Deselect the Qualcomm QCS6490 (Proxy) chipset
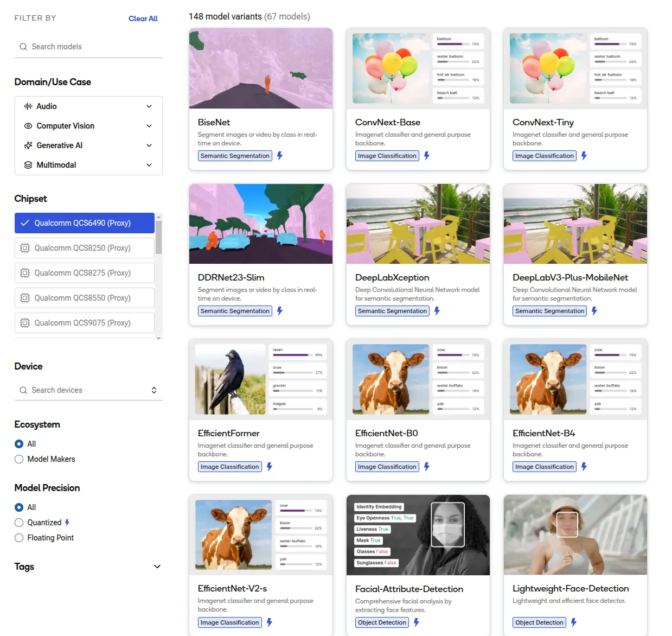Screen dimensions: 672x636 click(85, 223)
